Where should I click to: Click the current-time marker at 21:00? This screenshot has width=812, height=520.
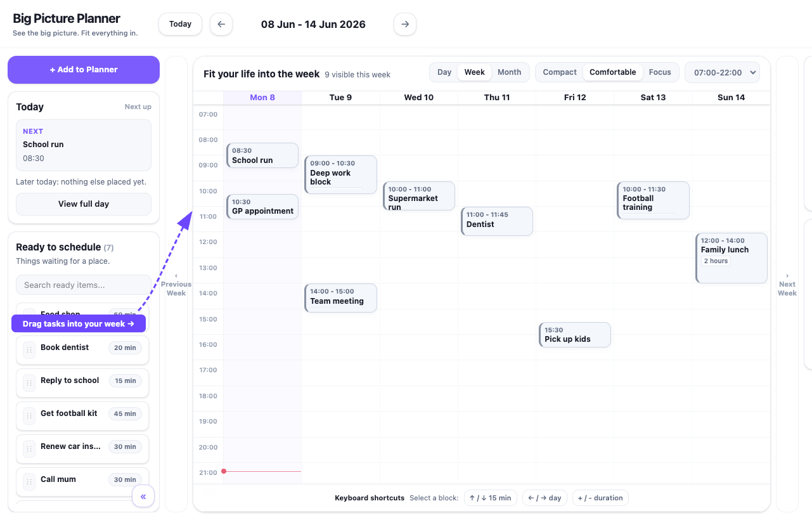[224, 471]
